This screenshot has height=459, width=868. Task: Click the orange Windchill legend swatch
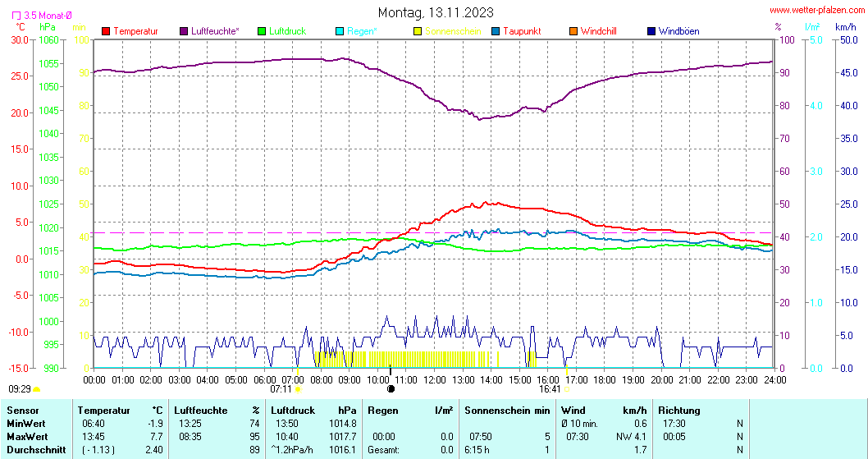coord(573,31)
